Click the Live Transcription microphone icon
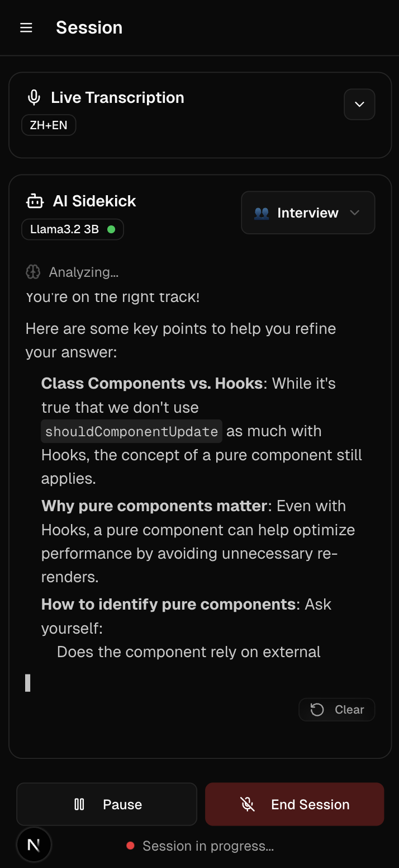Image resolution: width=399 pixels, height=868 pixels. click(x=34, y=98)
